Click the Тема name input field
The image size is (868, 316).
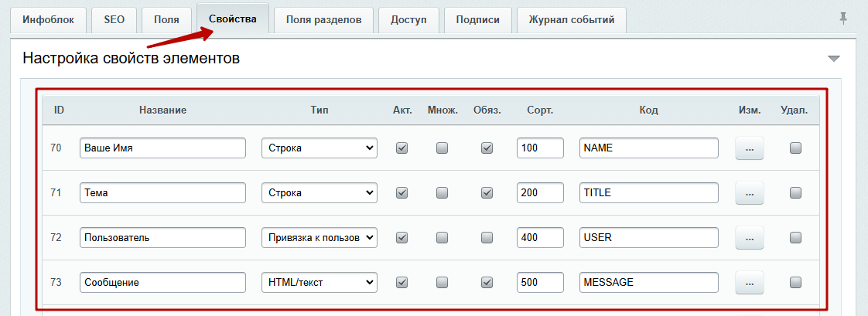(x=162, y=193)
